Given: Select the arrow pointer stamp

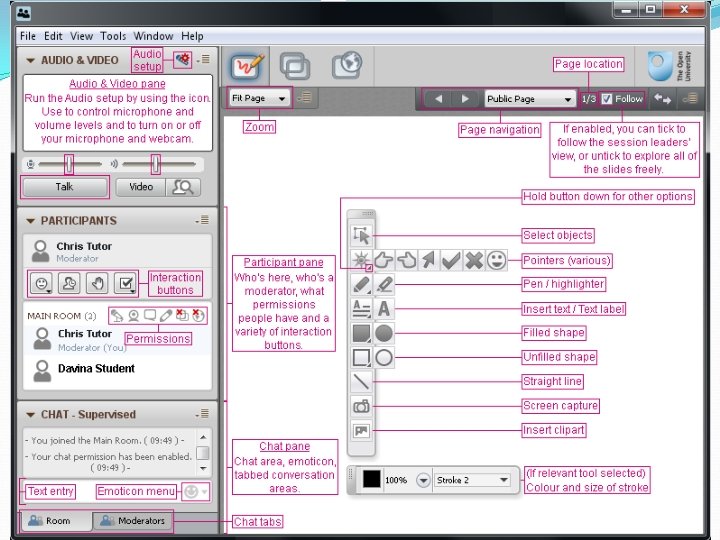Looking at the screenshot, I should (428, 260).
